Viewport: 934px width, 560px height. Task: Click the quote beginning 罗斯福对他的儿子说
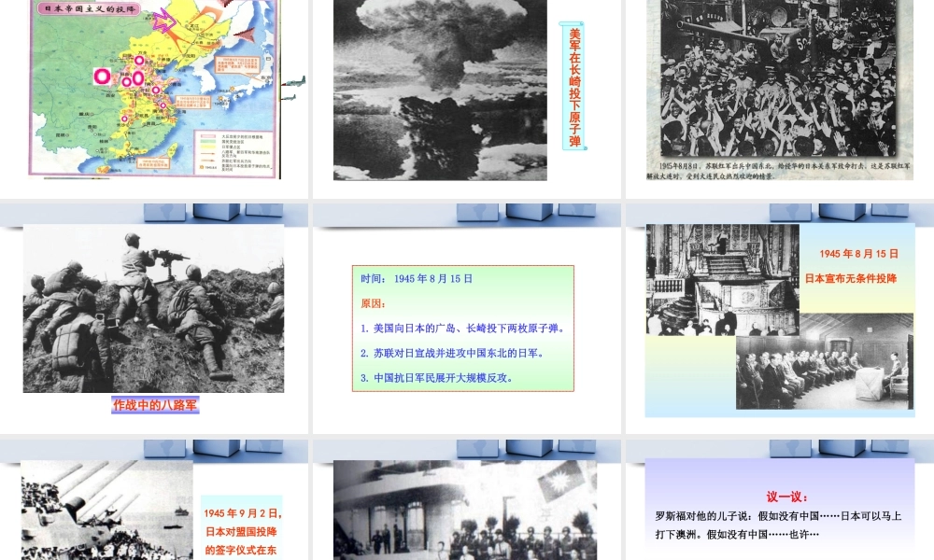[x=779, y=525]
